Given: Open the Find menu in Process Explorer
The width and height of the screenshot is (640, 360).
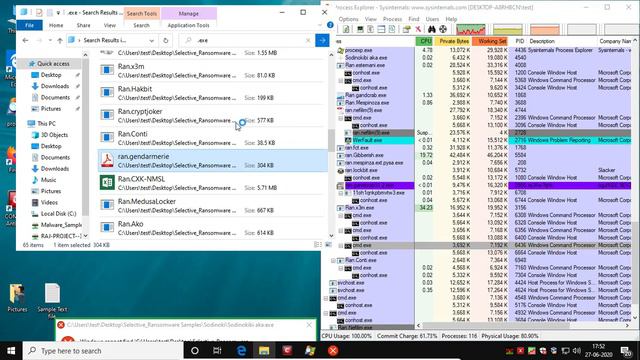Looking at the screenshot, I should (x=413, y=19).
